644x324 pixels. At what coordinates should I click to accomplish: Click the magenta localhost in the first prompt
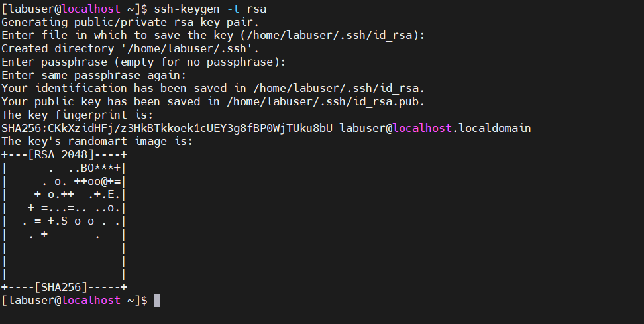tap(91, 9)
